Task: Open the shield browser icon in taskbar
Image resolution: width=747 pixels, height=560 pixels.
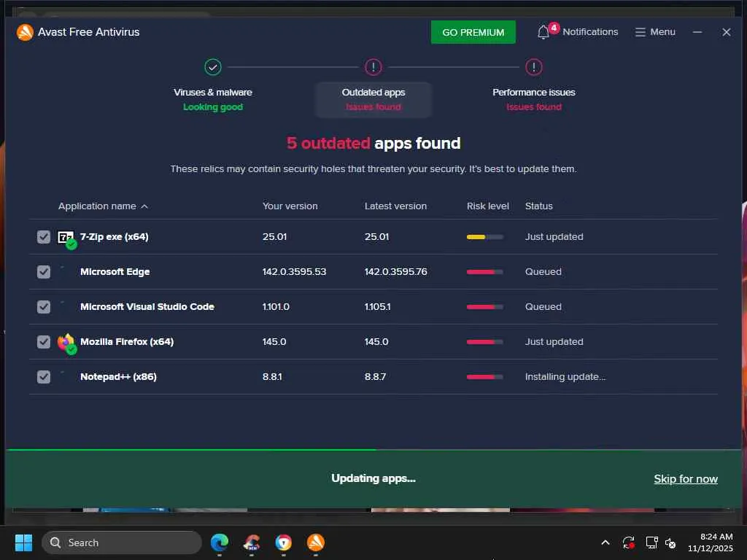Action: coord(284,542)
